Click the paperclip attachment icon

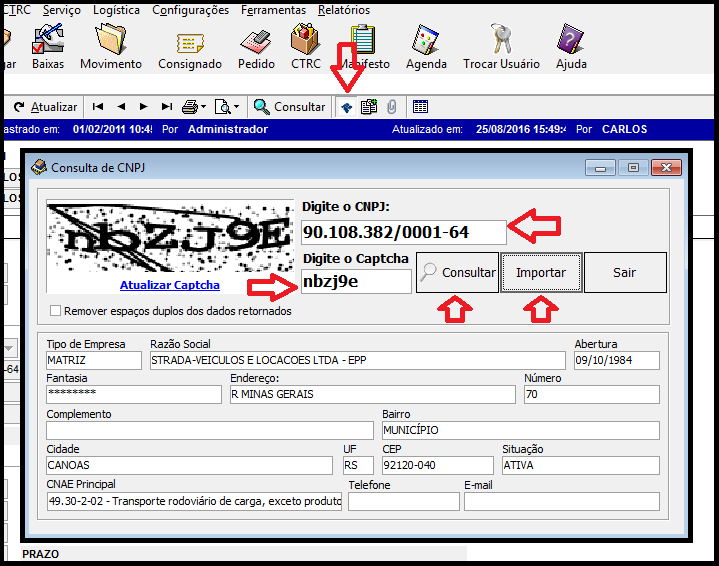[391, 107]
